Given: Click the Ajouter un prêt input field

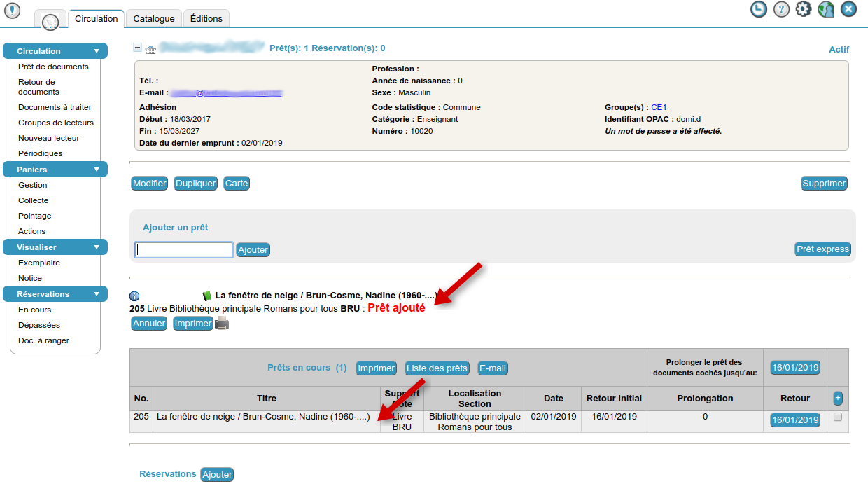Looking at the screenshot, I should pos(184,249).
